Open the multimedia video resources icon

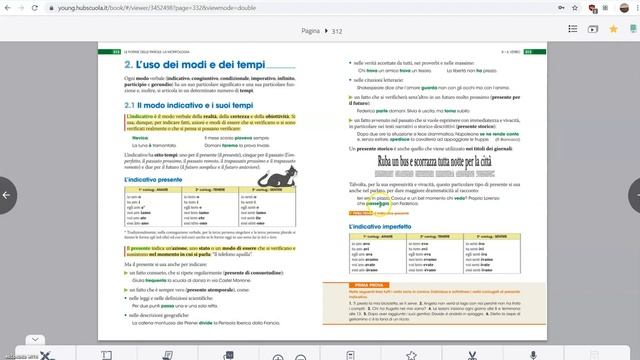pyautogui.click(x=593, y=29)
